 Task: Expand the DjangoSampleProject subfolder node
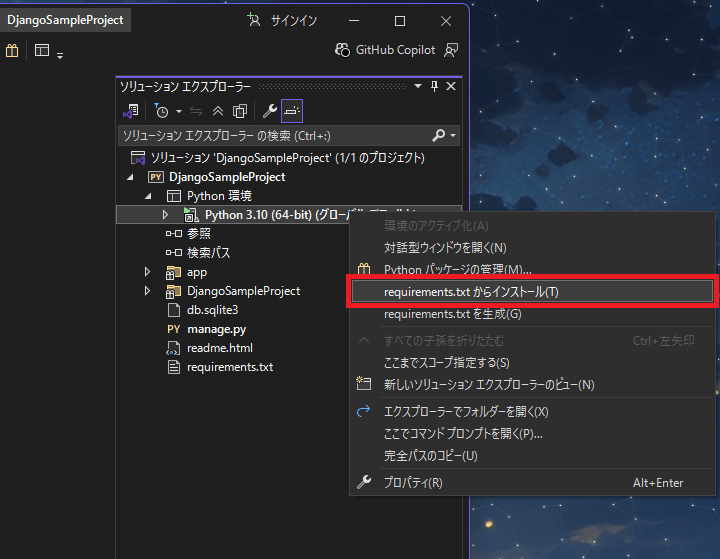point(148,291)
